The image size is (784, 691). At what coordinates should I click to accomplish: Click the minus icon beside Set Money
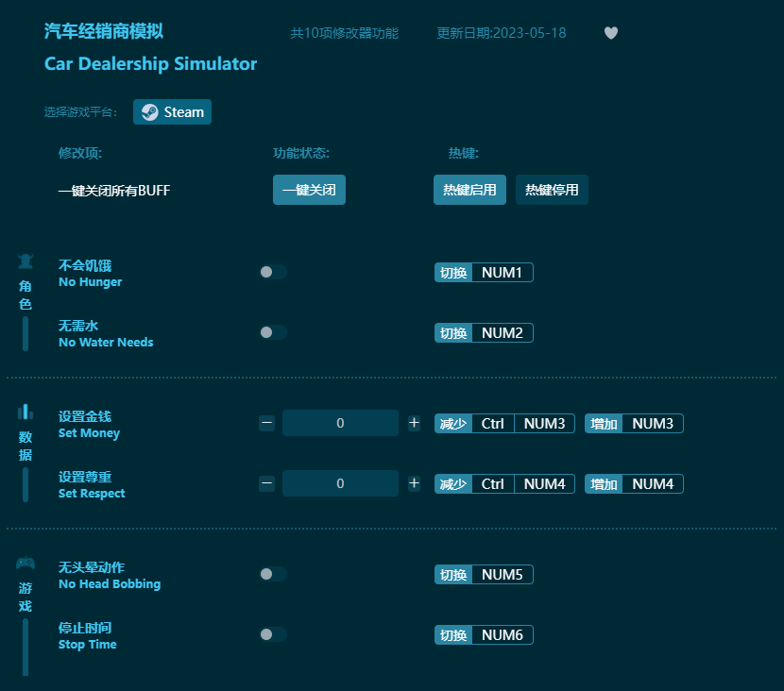click(x=266, y=423)
